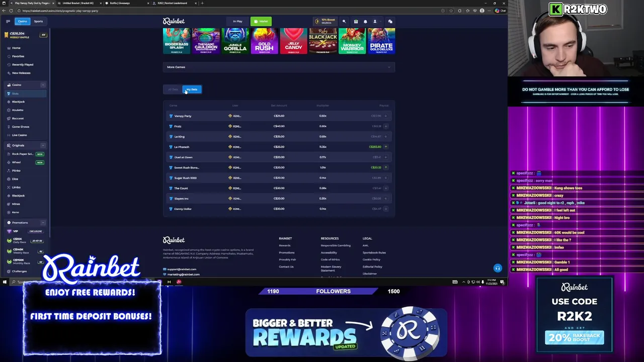Click the Rainbet logo in header
This screenshot has height=362, width=644.
(174, 21)
